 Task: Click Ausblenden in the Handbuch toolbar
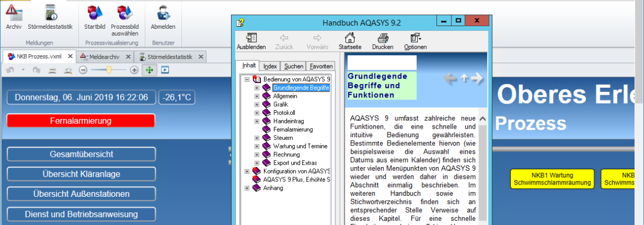click(x=251, y=41)
